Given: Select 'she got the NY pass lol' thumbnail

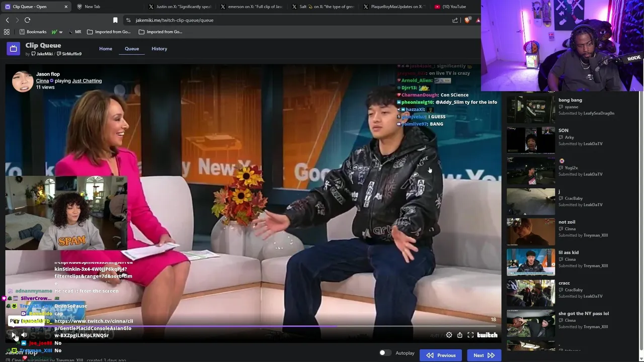Looking at the screenshot, I should pos(531,323).
